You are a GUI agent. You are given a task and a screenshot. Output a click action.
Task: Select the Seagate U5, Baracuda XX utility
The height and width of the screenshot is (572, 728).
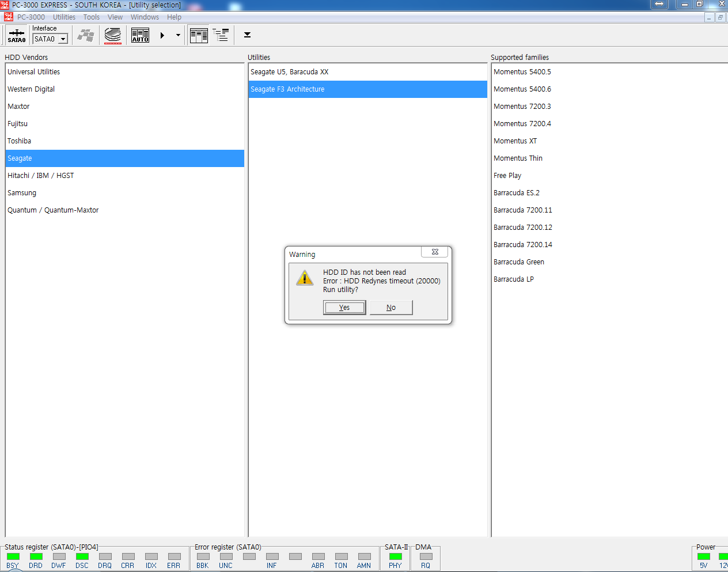click(x=368, y=72)
